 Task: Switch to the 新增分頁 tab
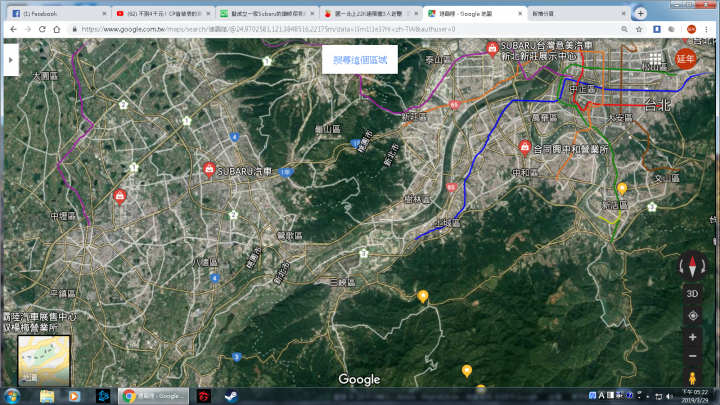(578, 14)
